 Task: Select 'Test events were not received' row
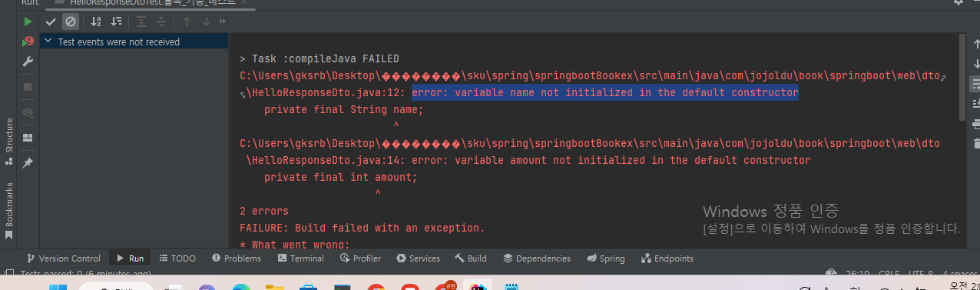pyautogui.click(x=134, y=42)
